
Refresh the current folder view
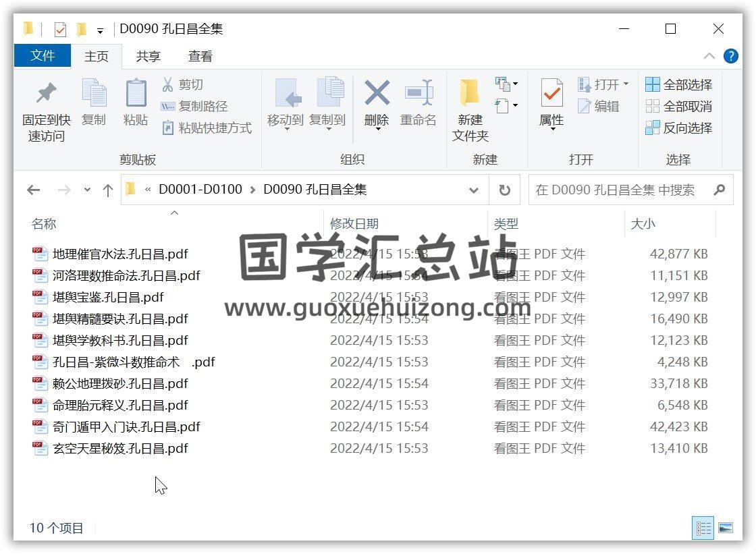504,190
